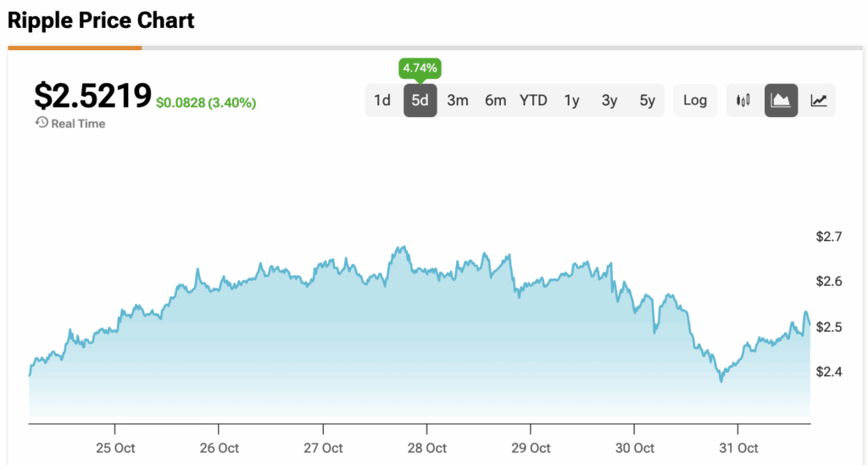Click the $2.5219 current price
This screenshot has height=465, width=868.
tap(92, 96)
